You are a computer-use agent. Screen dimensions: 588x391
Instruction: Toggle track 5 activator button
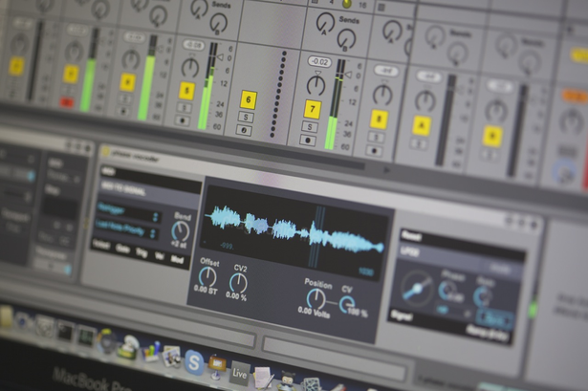[186, 91]
